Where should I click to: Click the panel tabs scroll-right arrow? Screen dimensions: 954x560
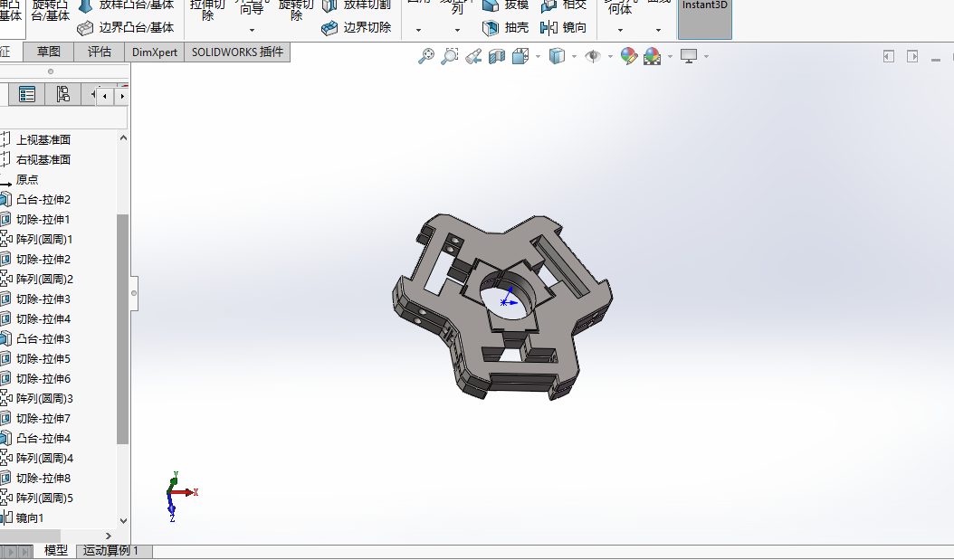pyautogui.click(x=122, y=96)
